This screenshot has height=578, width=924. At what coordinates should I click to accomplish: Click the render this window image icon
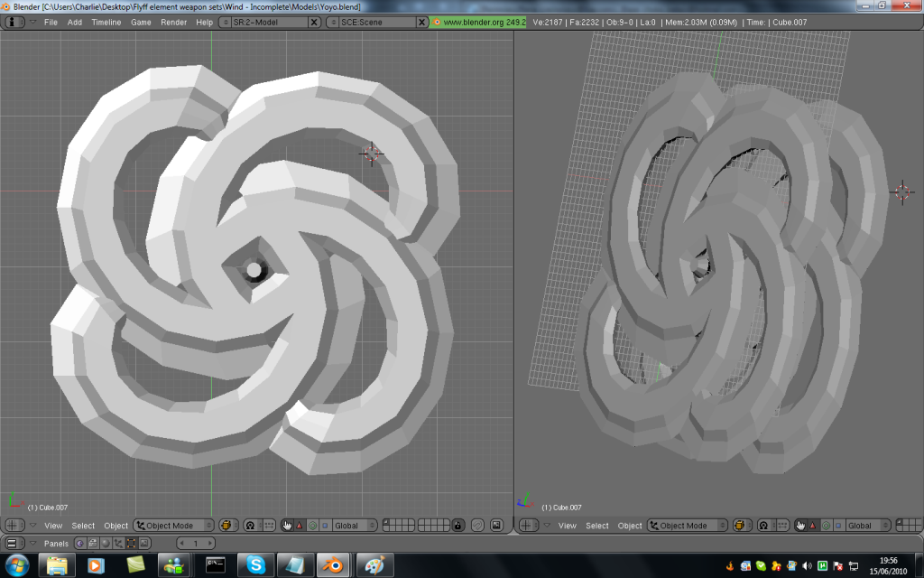[496, 526]
